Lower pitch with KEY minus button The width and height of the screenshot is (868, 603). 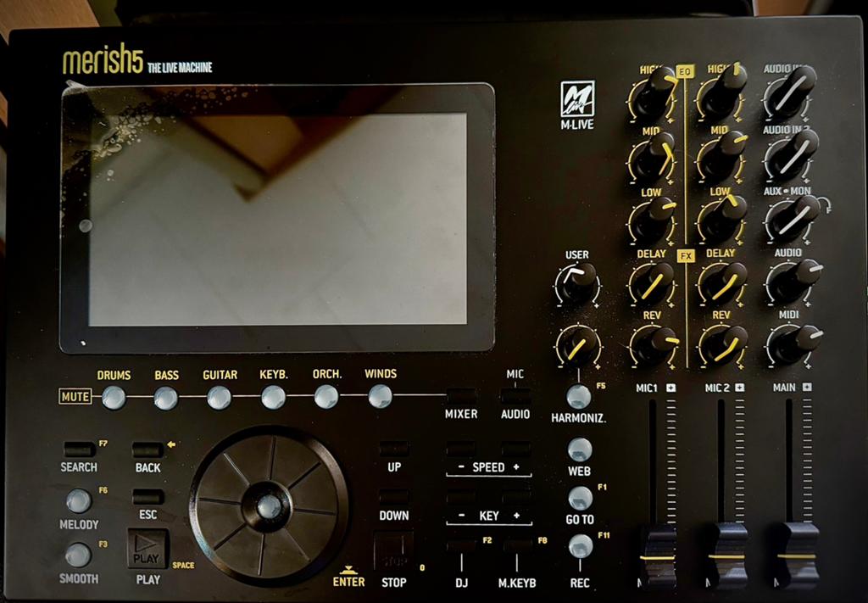pos(461,497)
